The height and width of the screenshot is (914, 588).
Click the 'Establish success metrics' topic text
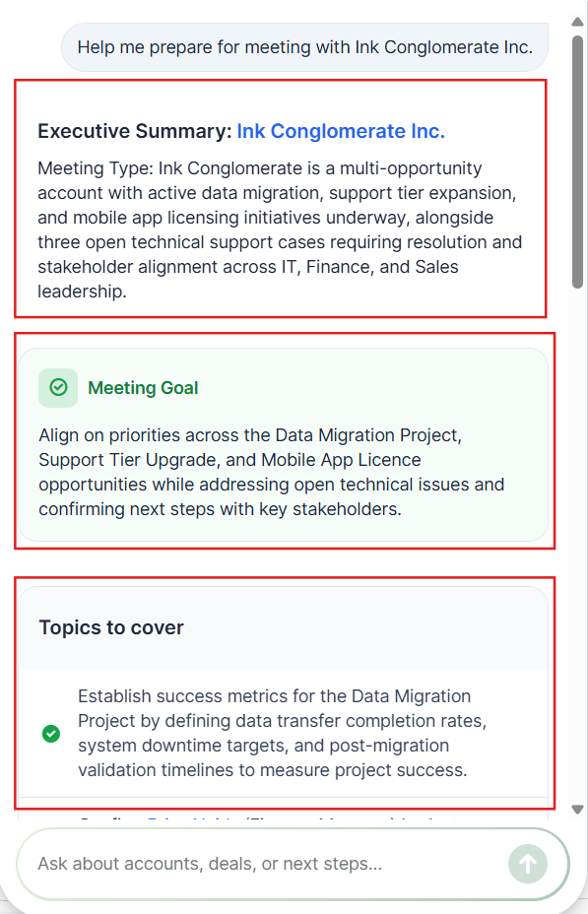click(283, 734)
